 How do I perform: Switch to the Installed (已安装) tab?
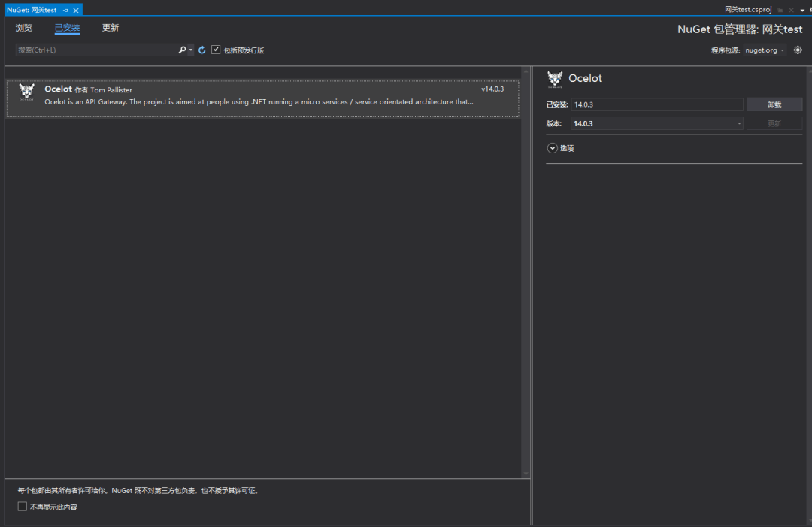[x=68, y=28]
